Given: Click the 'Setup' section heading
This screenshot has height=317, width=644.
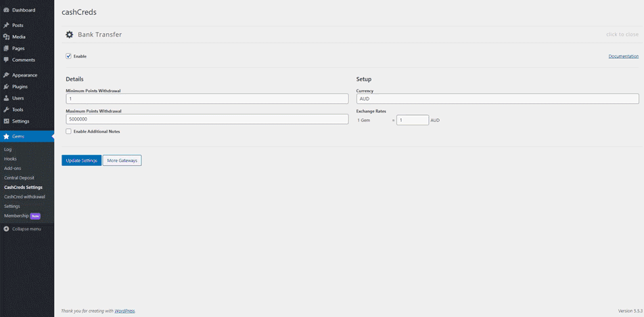Looking at the screenshot, I should tap(364, 79).
